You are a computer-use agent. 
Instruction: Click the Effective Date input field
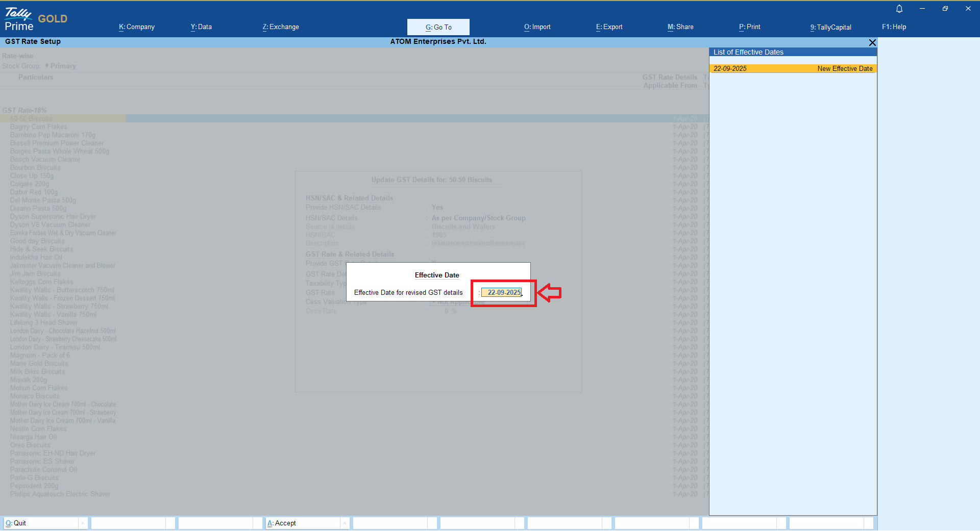tap(502, 292)
